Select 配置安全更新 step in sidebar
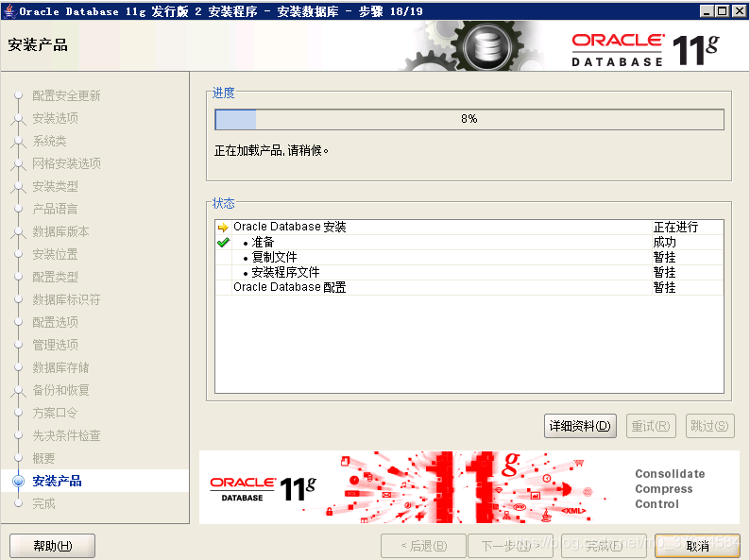750x560 pixels. 66,95
